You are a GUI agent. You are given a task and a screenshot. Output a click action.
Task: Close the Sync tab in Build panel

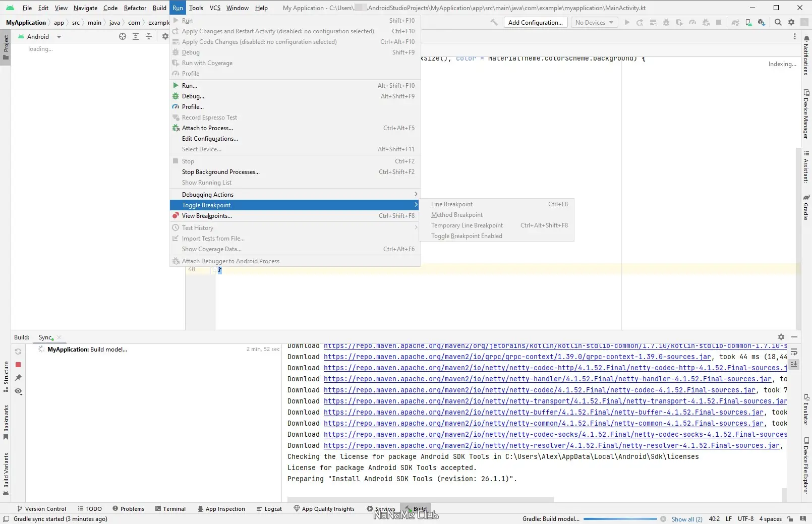59,337
